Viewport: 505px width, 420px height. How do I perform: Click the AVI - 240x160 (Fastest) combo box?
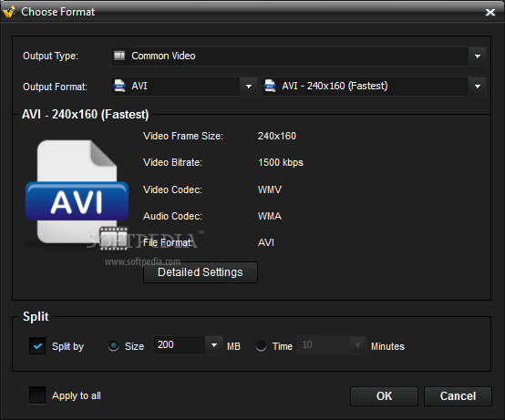[374, 87]
